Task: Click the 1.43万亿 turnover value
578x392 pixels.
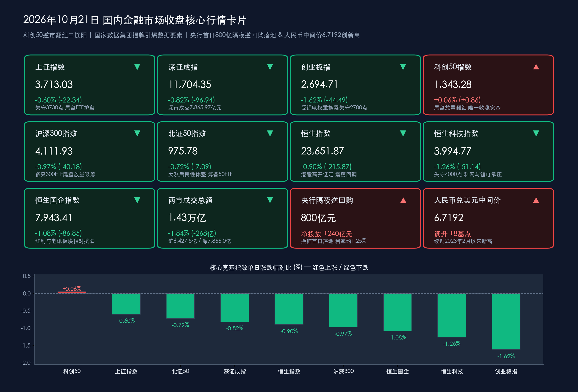Action: (x=187, y=218)
